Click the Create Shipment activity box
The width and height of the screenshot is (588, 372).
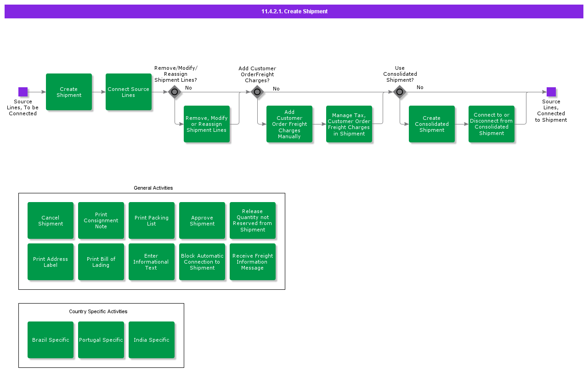(69, 92)
